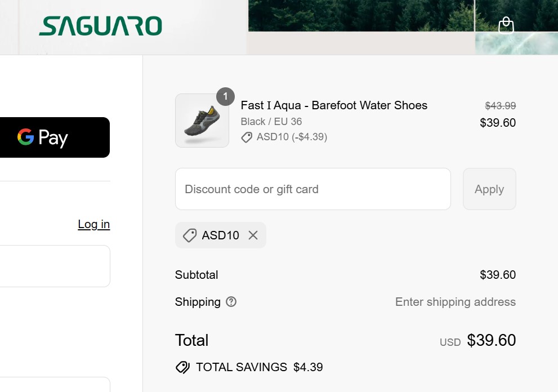Click the TOTAL SAVINGS tag icon

pos(182,367)
